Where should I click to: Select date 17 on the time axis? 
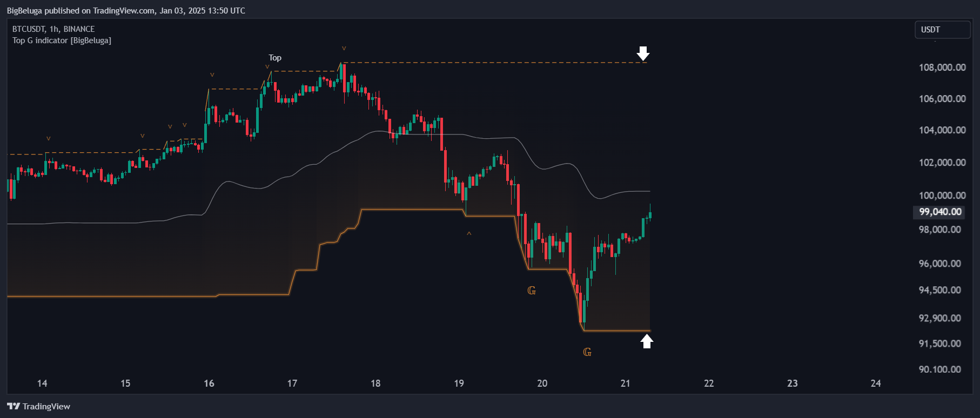point(292,383)
